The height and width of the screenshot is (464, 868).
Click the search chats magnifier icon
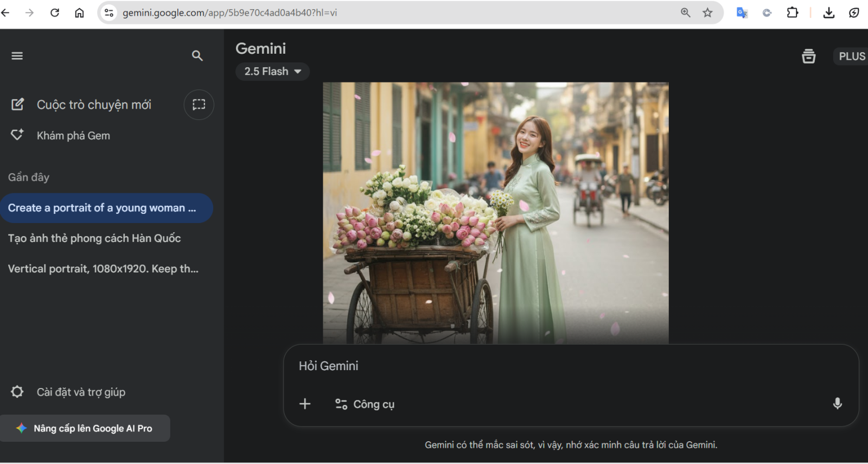tap(197, 56)
